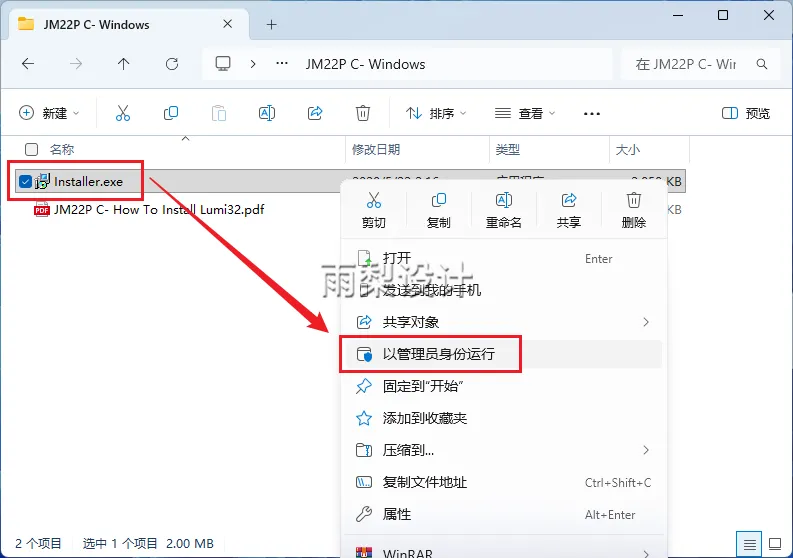Sort by the 大小 column header

(x=628, y=149)
